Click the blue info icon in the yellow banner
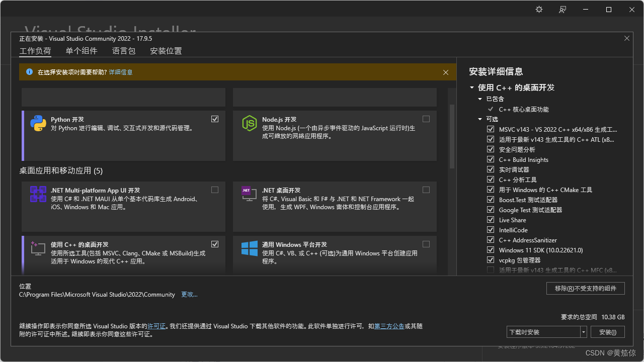The image size is (644, 362). click(30, 72)
